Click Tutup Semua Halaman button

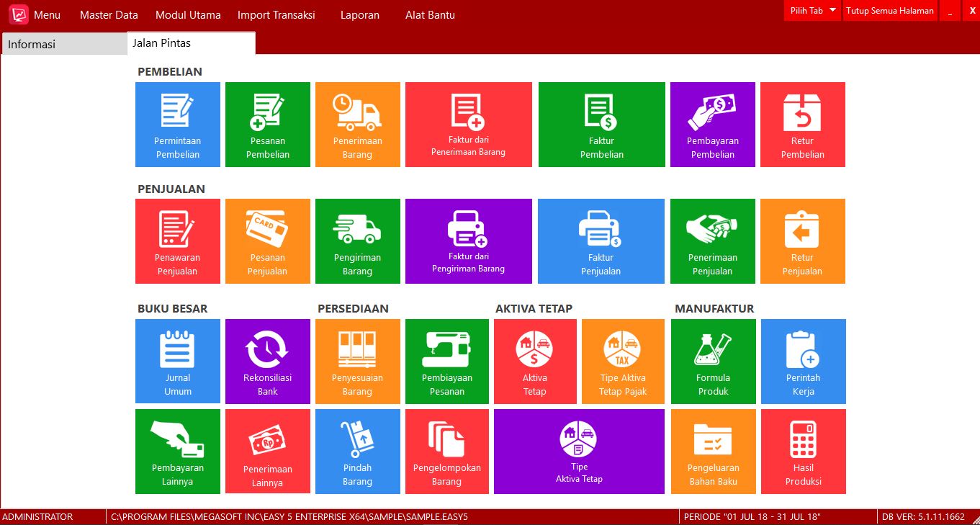pyautogui.click(x=890, y=11)
